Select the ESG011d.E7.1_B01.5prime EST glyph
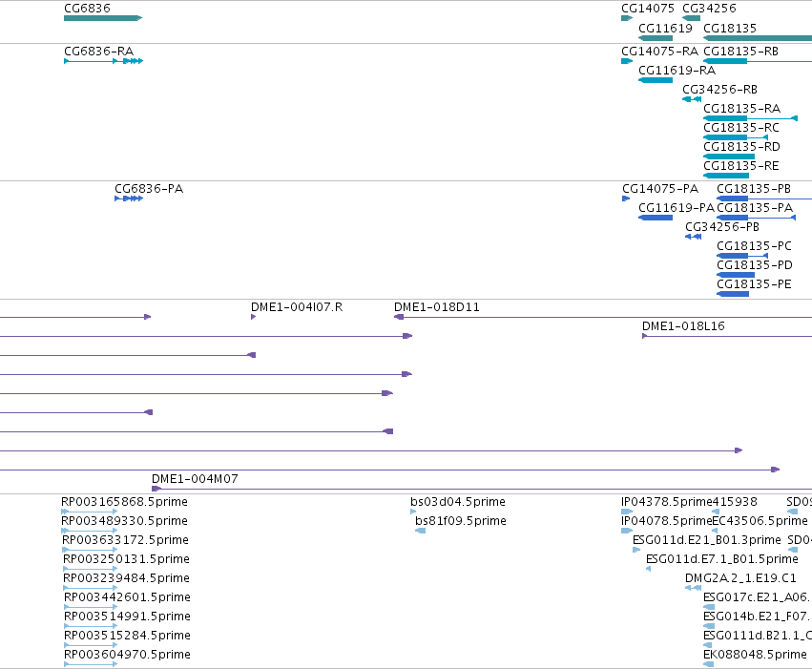Image resolution: width=812 pixels, height=669 pixels. click(x=648, y=569)
